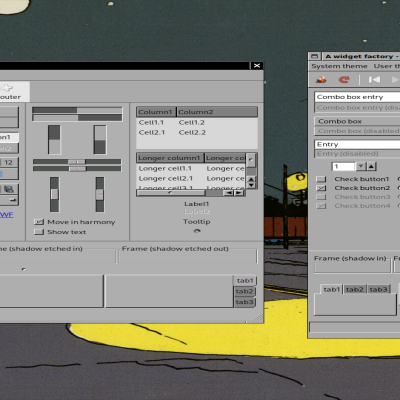Screen dimensions: 400x400
Task: Click the left vertical progress bar
Action: pos(54,139)
